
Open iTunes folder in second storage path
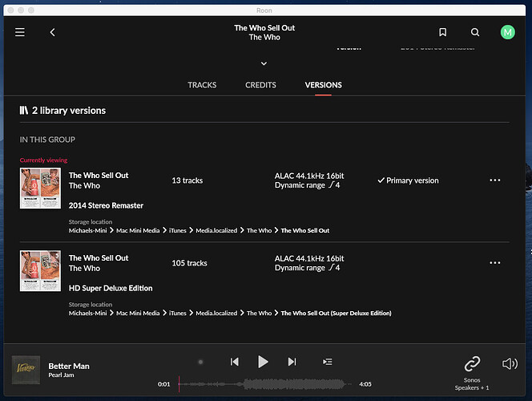[177, 313]
